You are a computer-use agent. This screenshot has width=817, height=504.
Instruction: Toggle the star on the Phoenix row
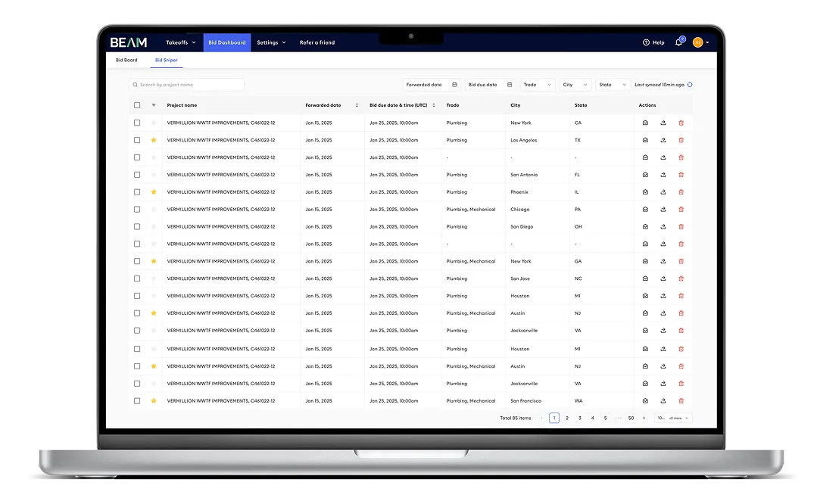pyautogui.click(x=154, y=192)
